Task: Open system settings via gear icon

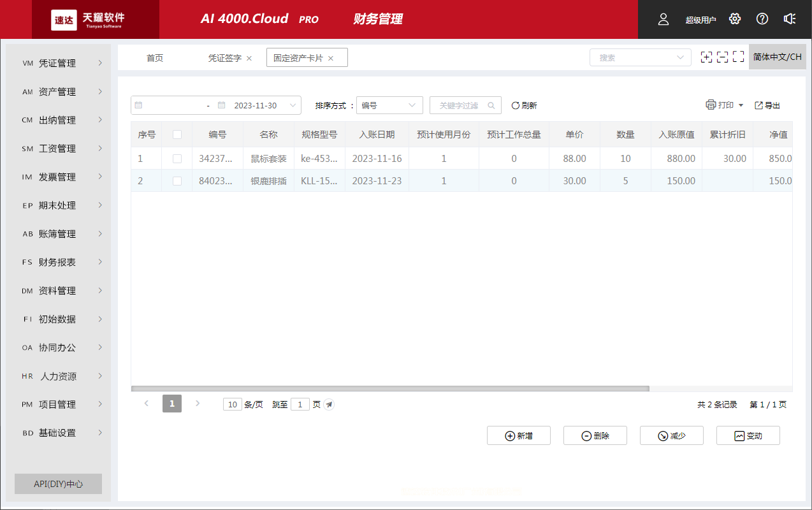Action: click(734, 19)
